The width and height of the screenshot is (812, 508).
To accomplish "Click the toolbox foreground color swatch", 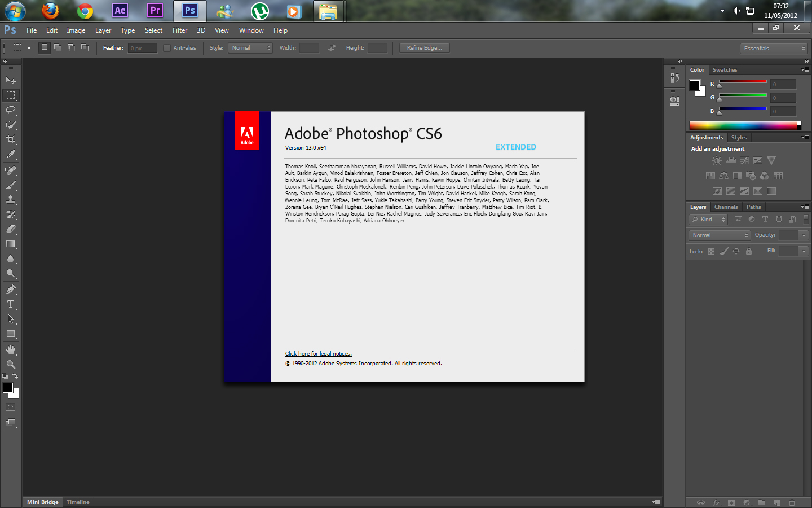I will click(8, 388).
